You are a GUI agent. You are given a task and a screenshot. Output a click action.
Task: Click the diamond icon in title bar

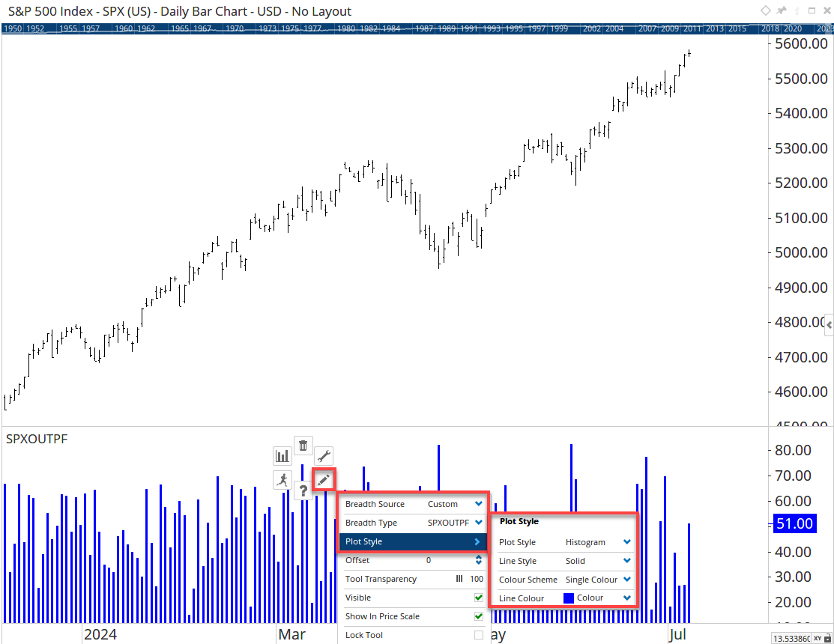[765, 10]
